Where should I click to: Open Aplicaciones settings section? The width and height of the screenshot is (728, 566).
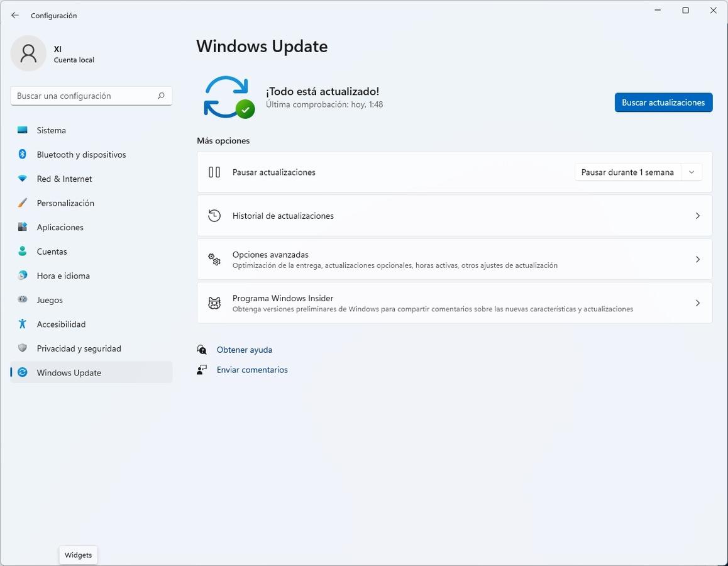(60, 227)
